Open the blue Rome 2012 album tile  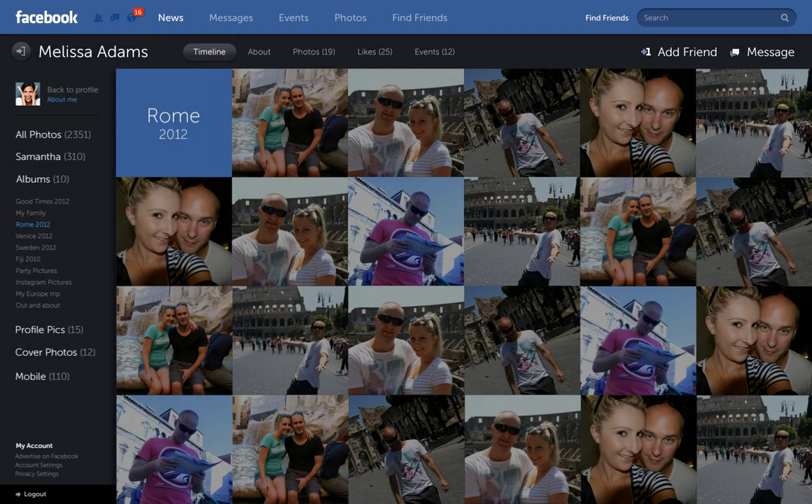(x=174, y=122)
